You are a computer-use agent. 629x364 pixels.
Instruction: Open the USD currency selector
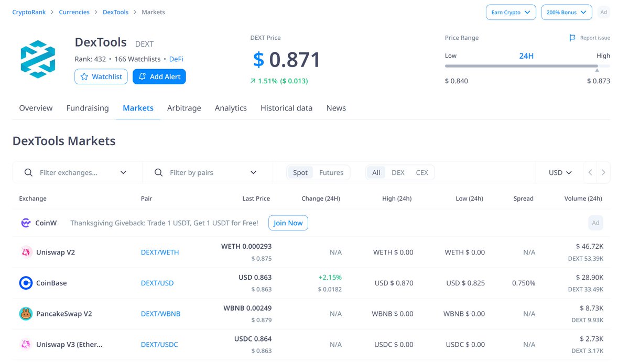click(560, 172)
